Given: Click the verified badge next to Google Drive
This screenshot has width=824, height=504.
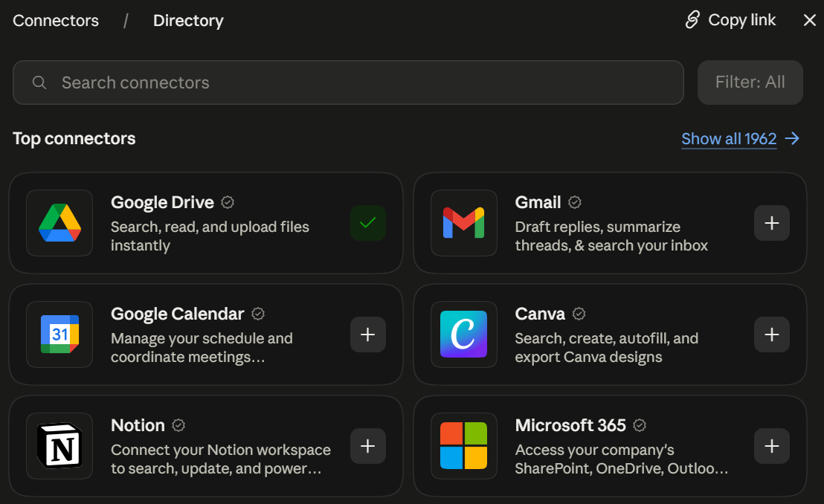Looking at the screenshot, I should (228, 202).
